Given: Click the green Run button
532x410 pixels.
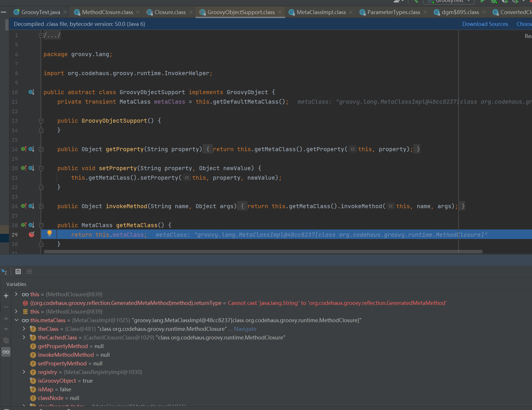Looking at the screenshot, I should coord(483,1).
